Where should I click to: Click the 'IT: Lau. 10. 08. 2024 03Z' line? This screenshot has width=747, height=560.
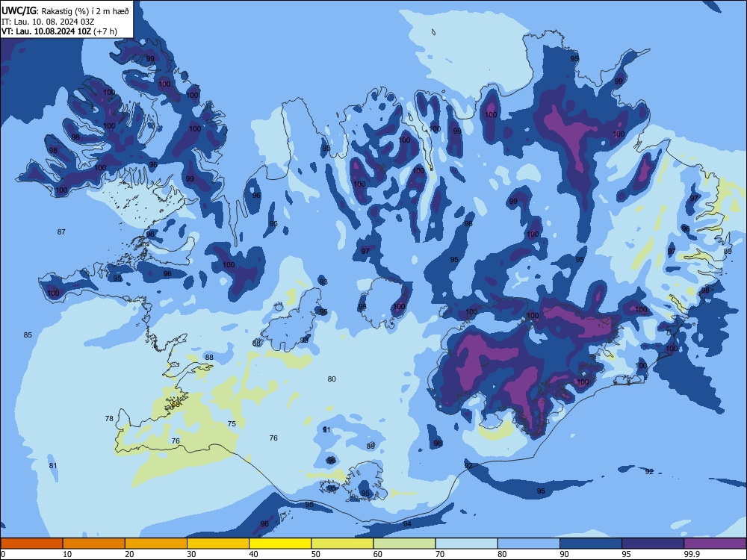[x=48, y=22]
